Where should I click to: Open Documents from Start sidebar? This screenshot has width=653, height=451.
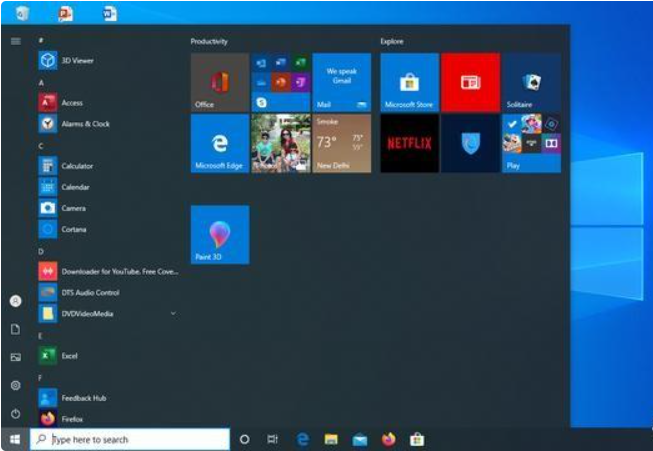tap(16, 329)
